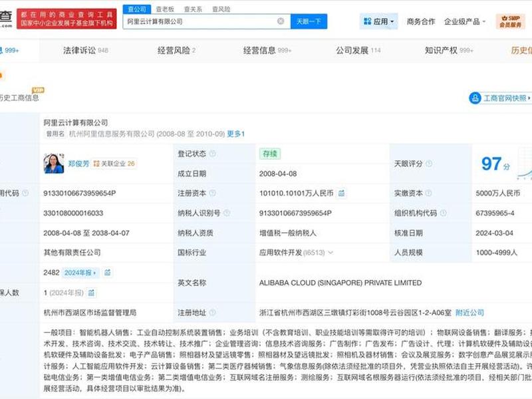
Task: Click the 郑俊芳 portrait thumbnail
Action: click(x=54, y=163)
